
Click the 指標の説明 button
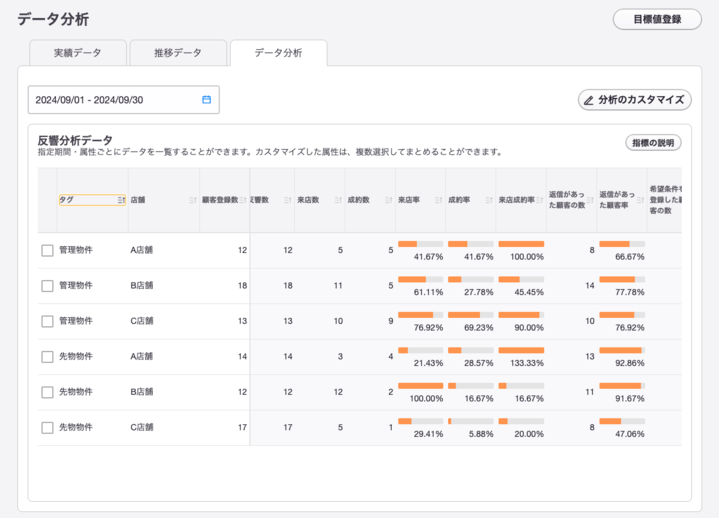pyautogui.click(x=653, y=143)
